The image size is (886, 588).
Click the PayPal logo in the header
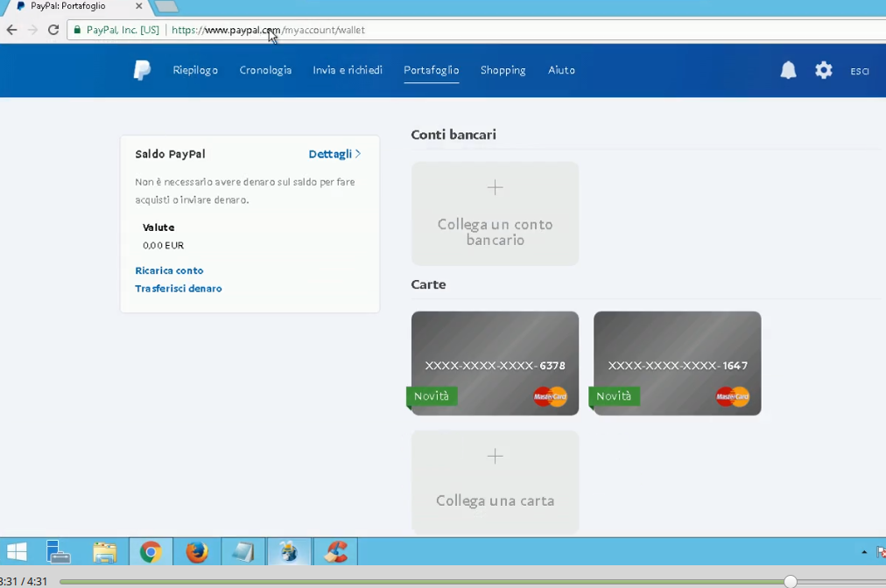click(142, 70)
